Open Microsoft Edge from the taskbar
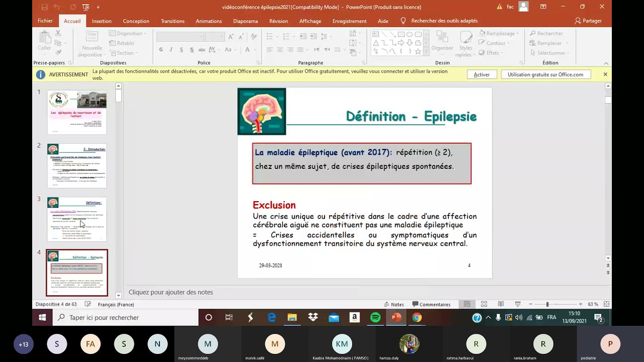The height and width of the screenshot is (362, 644). [x=272, y=317]
